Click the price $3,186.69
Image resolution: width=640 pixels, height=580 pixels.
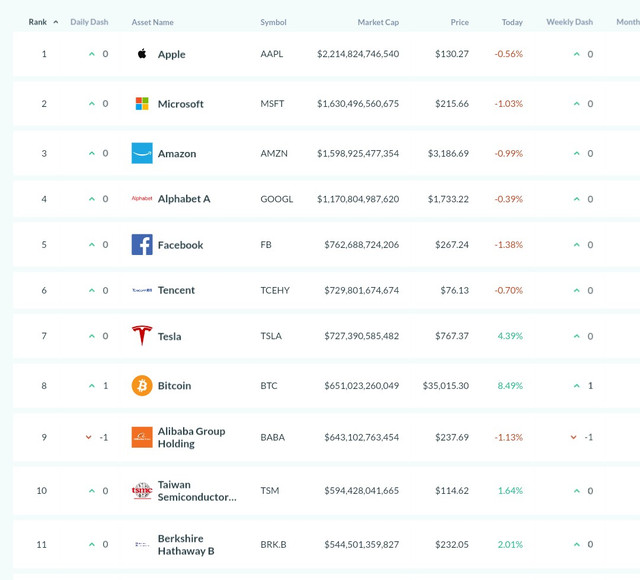pos(448,153)
